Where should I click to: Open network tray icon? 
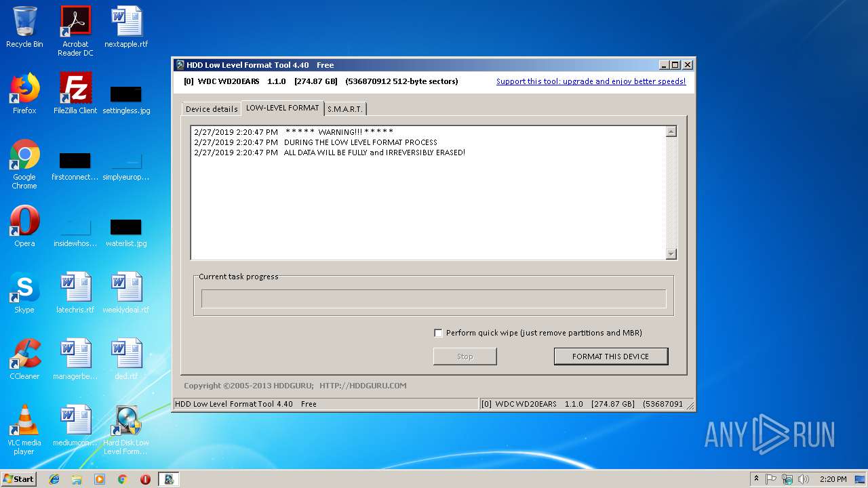click(787, 479)
